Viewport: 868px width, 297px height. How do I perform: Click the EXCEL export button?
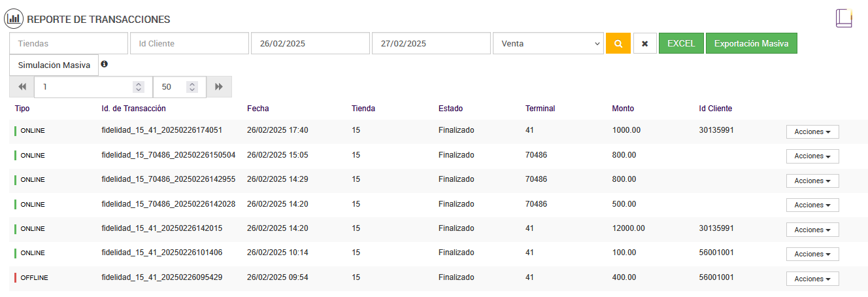coord(681,44)
